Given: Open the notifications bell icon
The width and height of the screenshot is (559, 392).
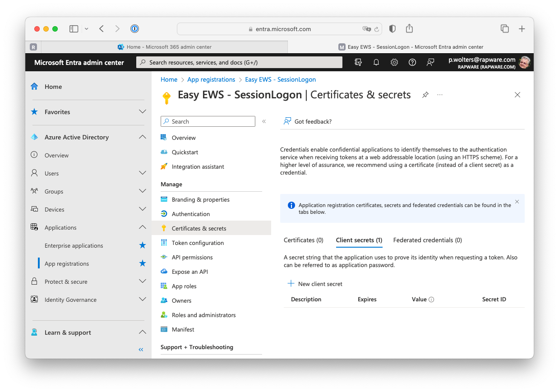Looking at the screenshot, I should click(376, 62).
